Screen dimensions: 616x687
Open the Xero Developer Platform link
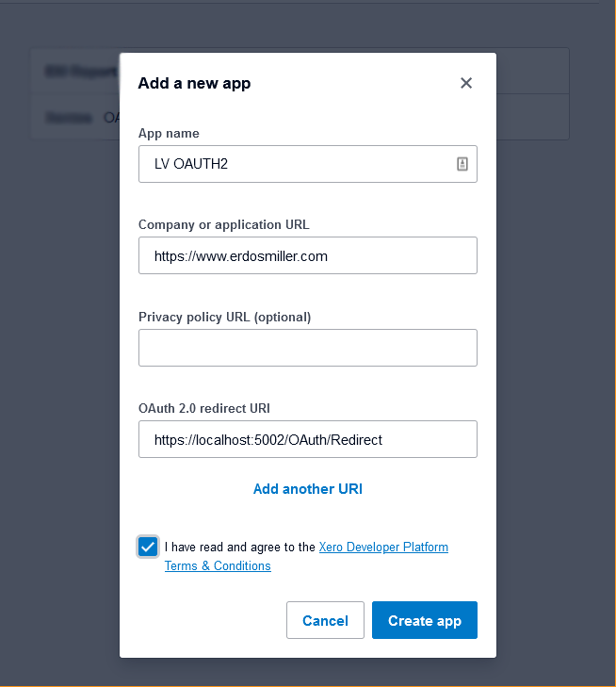click(x=383, y=547)
